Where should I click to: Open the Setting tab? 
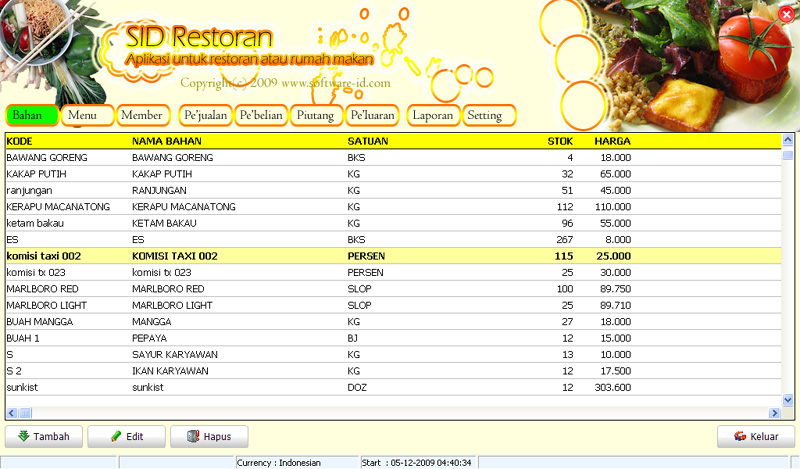pyautogui.click(x=489, y=115)
